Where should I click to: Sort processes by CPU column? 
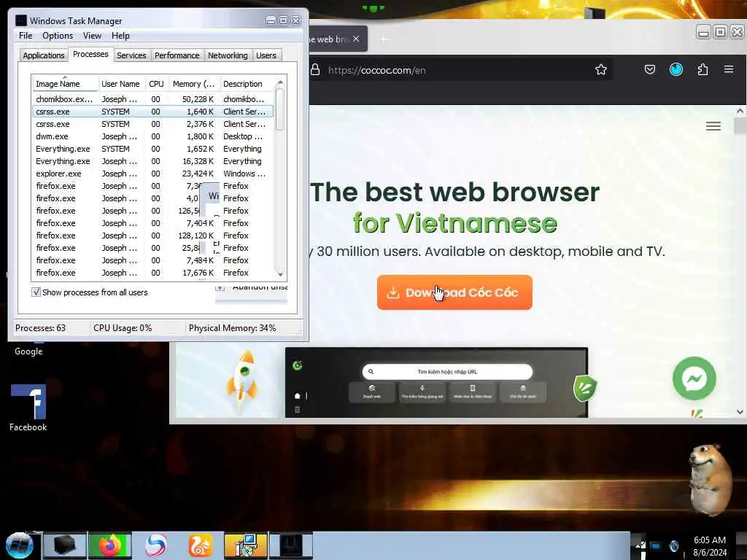[156, 84]
